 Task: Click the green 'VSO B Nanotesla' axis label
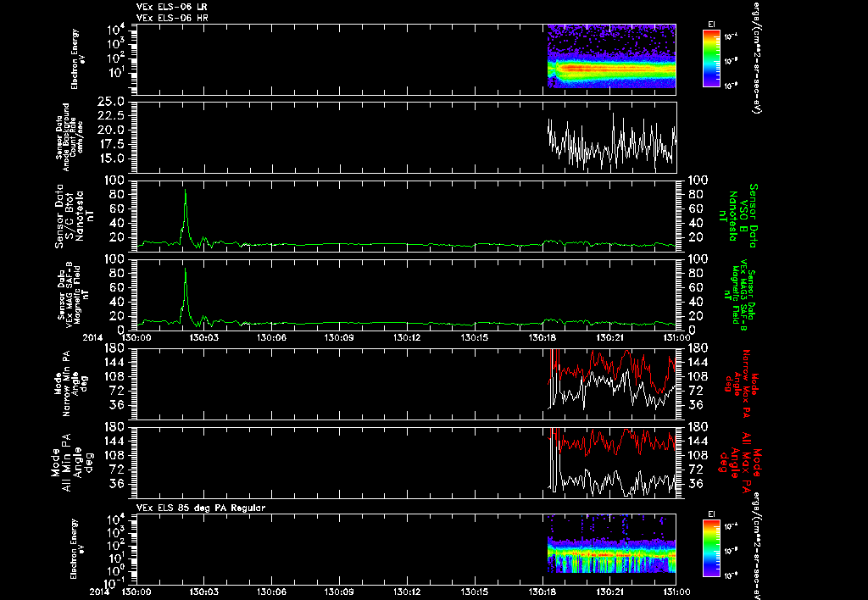tap(738, 216)
